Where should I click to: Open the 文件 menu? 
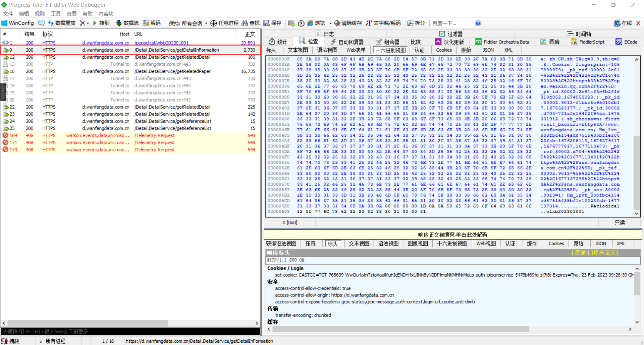8,14
